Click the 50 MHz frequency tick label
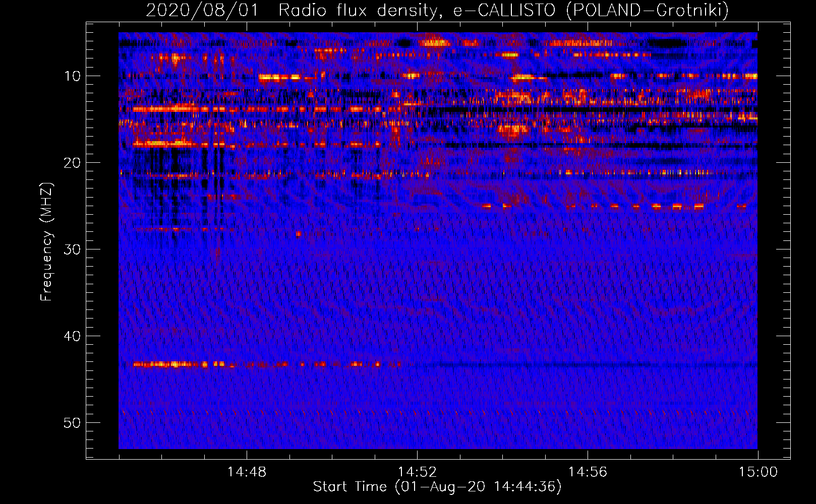The width and height of the screenshot is (816, 504). (72, 423)
